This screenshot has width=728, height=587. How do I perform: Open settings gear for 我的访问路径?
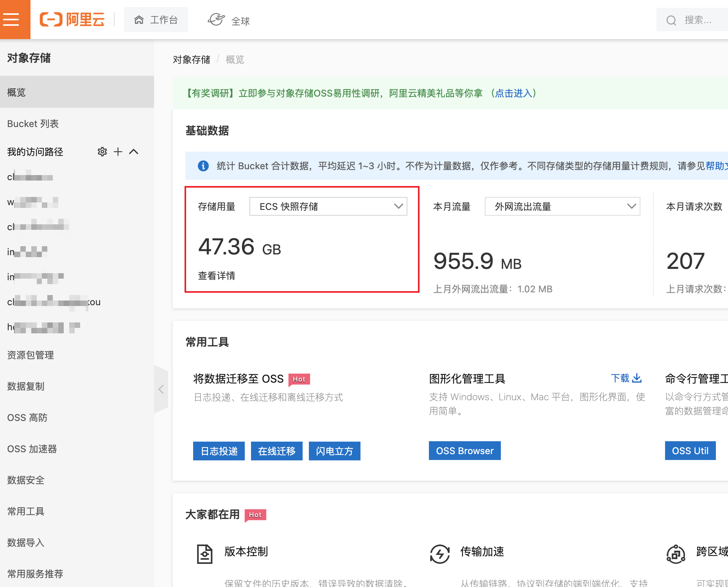[x=102, y=152]
